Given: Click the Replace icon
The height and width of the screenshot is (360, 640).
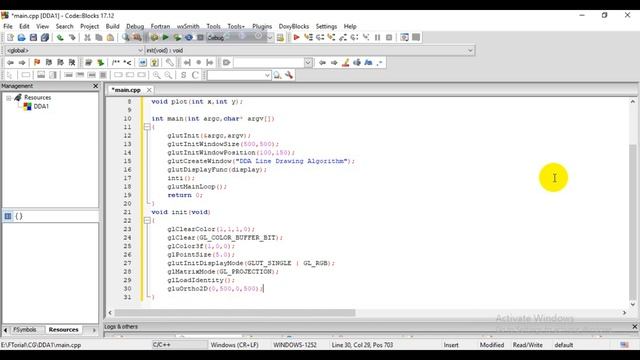Looking at the screenshot, I should [x=137, y=38].
